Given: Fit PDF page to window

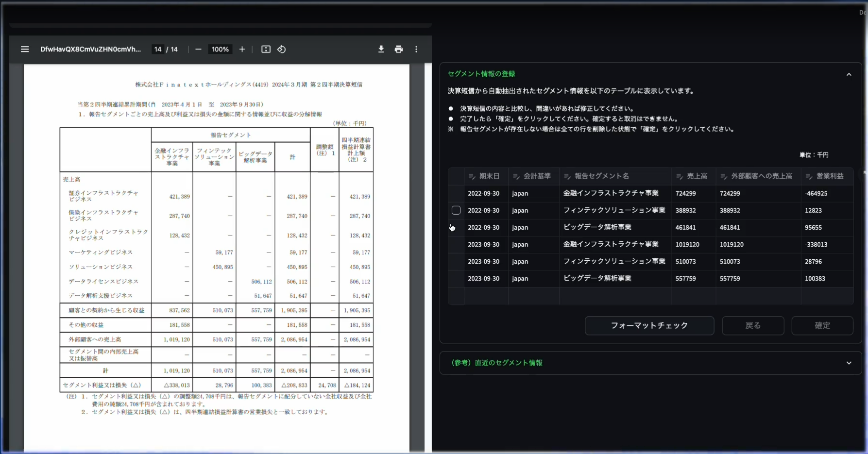Looking at the screenshot, I should pyautogui.click(x=266, y=49).
